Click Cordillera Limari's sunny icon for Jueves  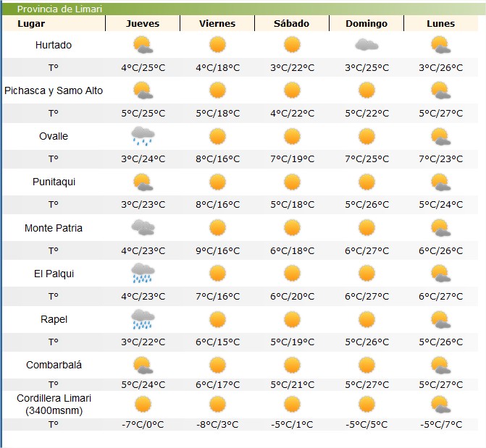pos(143,404)
